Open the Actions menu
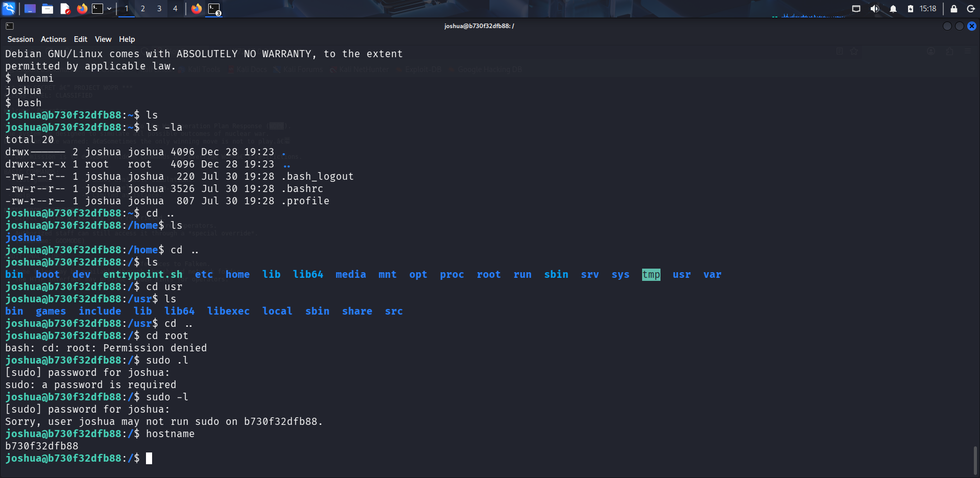 [x=54, y=39]
